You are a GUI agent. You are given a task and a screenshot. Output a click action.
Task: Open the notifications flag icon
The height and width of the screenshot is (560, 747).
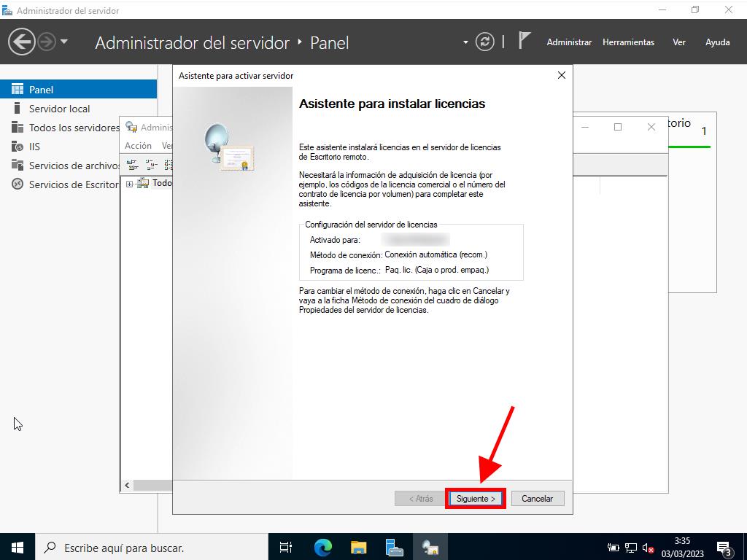tap(524, 41)
